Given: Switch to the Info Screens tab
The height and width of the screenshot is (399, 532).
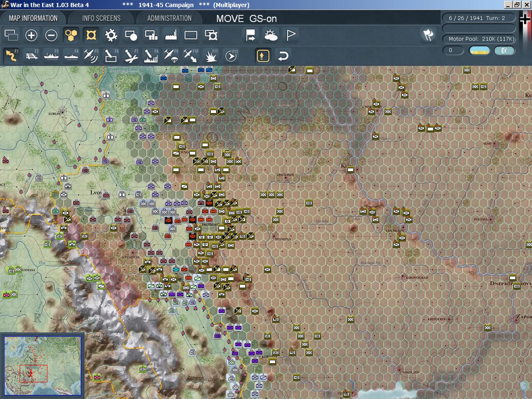Looking at the screenshot, I should coord(101,18).
